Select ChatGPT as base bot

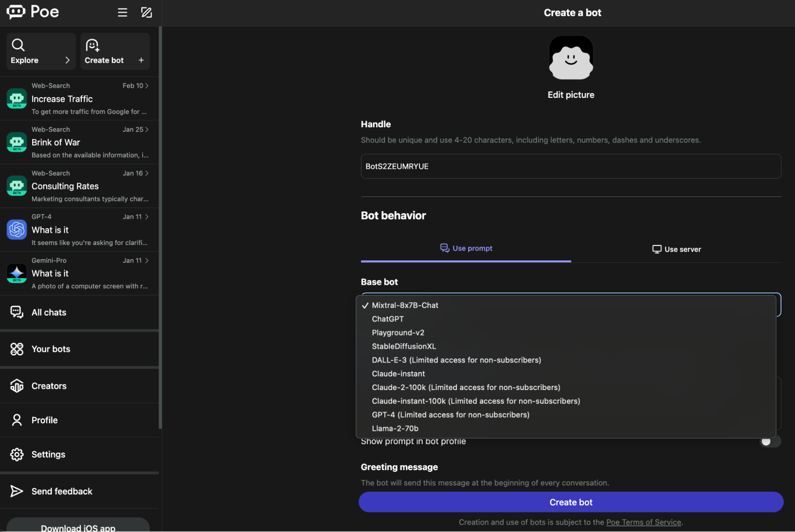click(x=388, y=318)
